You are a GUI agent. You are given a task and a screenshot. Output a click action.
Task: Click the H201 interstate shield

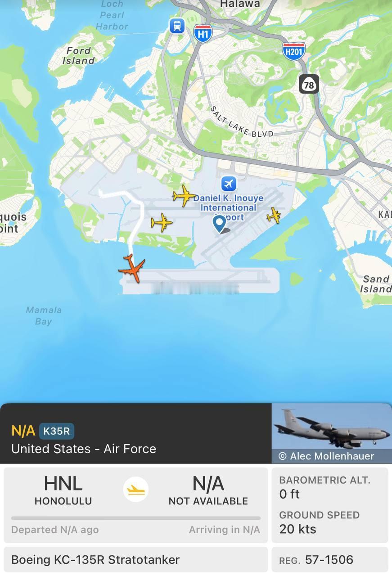click(x=294, y=51)
